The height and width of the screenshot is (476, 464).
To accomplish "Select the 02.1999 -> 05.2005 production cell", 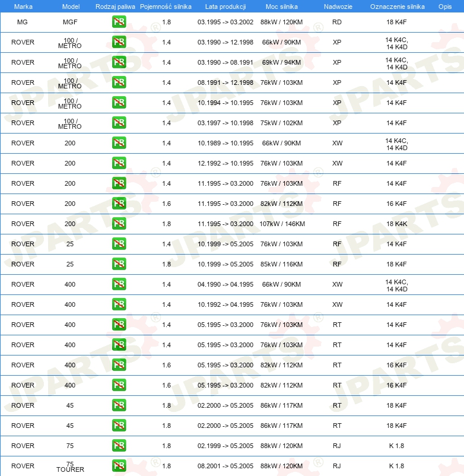I will [225, 446].
